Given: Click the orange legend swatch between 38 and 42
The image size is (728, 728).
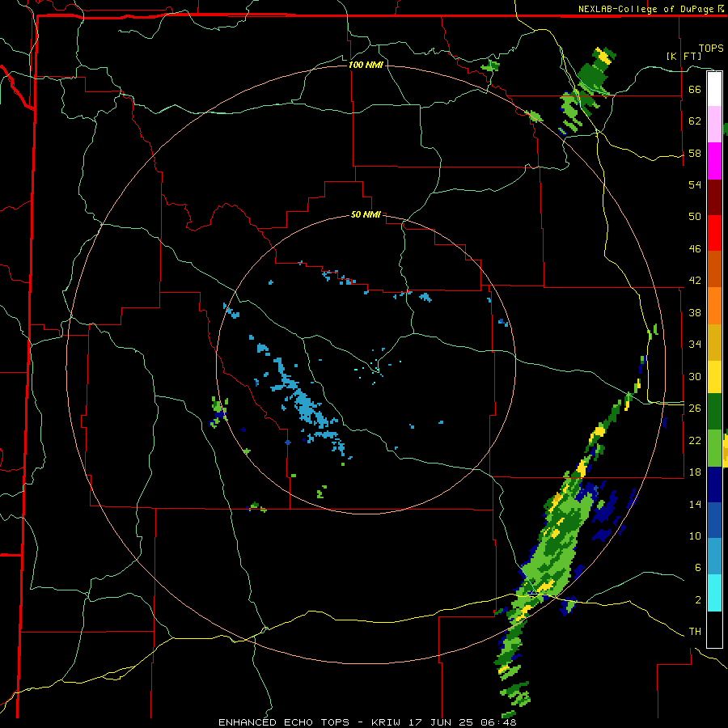Looking at the screenshot, I should click(714, 306).
